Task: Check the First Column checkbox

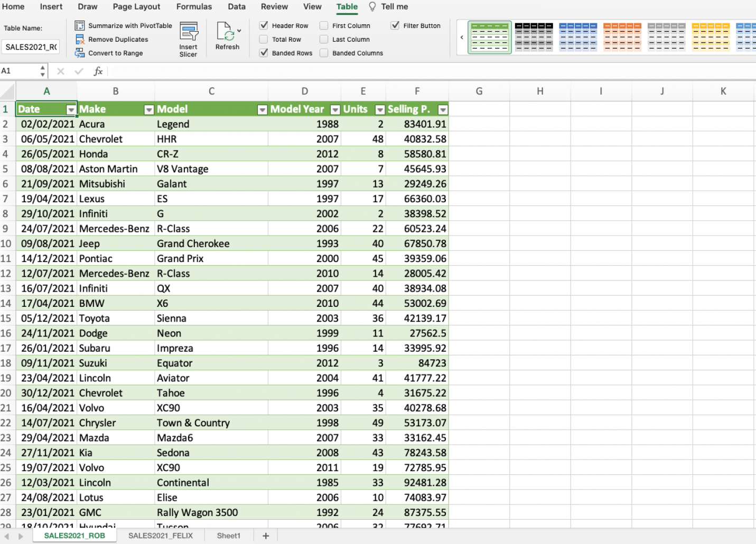Action: pyautogui.click(x=323, y=25)
